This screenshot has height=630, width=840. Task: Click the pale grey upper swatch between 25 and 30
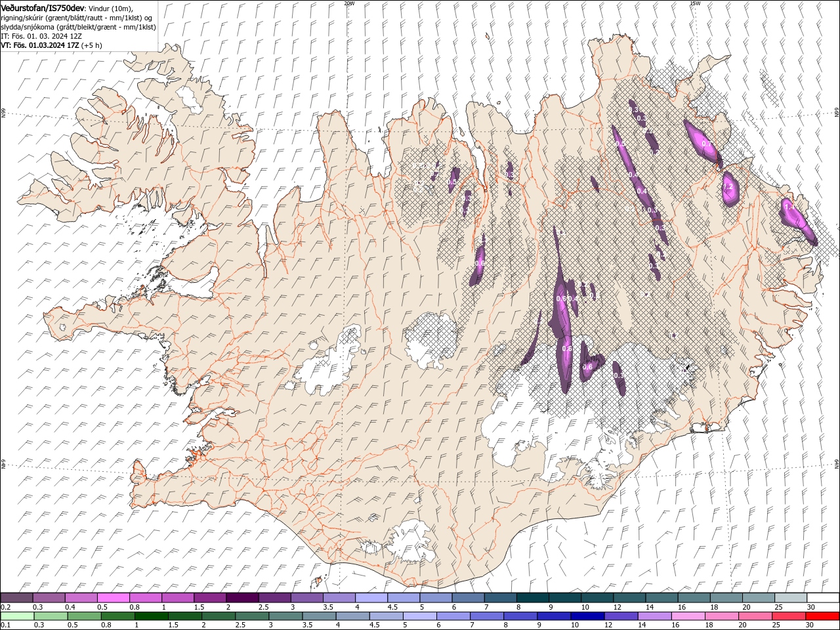791,598
